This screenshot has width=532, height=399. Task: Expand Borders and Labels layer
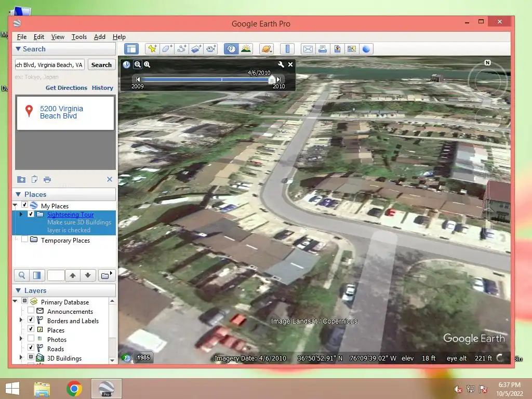point(21,320)
